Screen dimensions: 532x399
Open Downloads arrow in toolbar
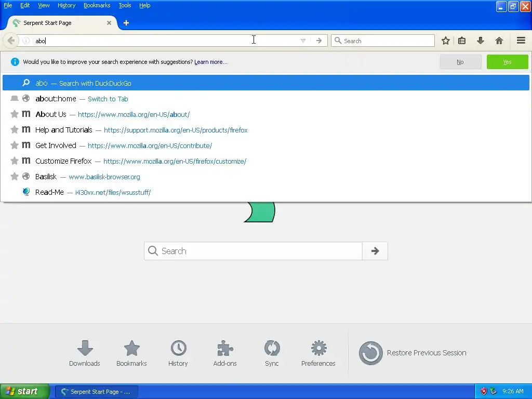tap(481, 41)
